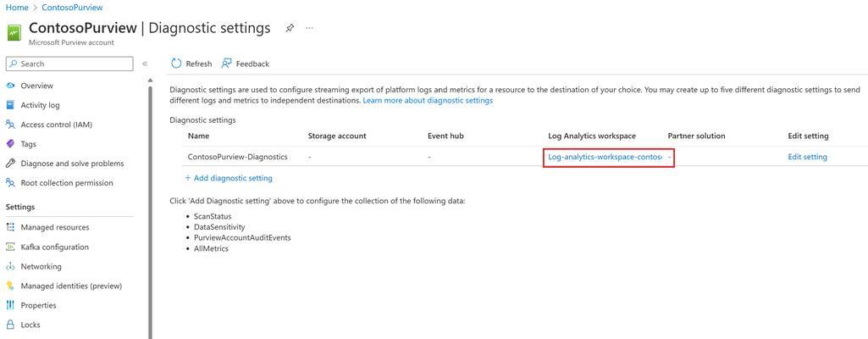Open Managed identities (preview) item
The height and width of the screenshot is (339, 868).
71,286
